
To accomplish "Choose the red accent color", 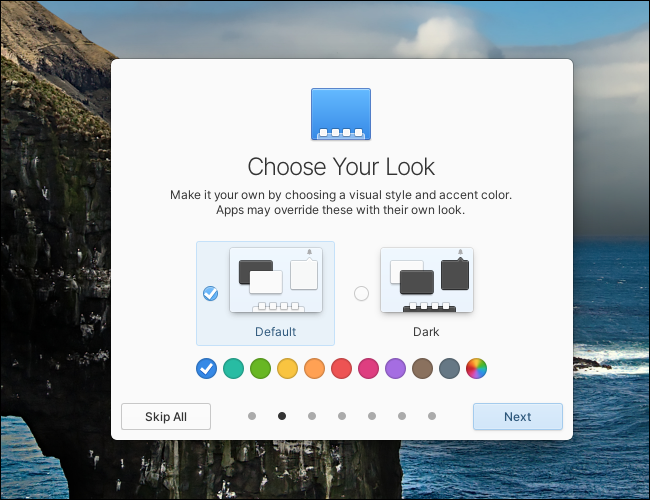I will [342, 368].
